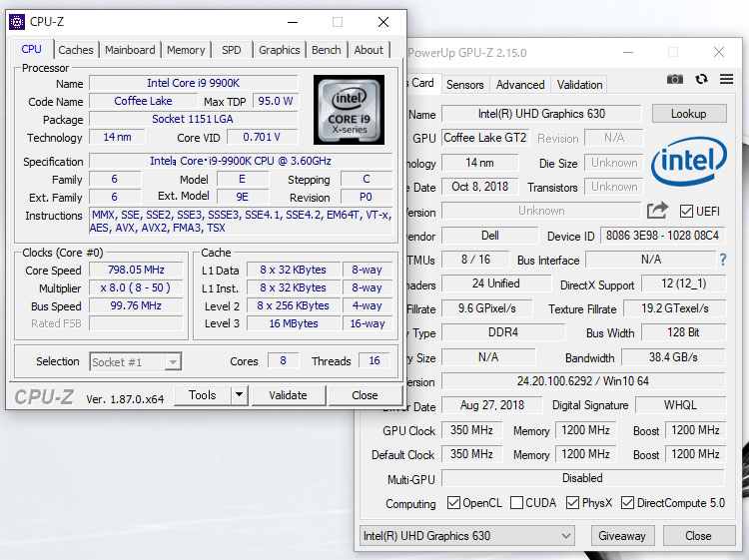
Task: Click the Intel Core i9 X-series logo
Action: pos(349,110)
